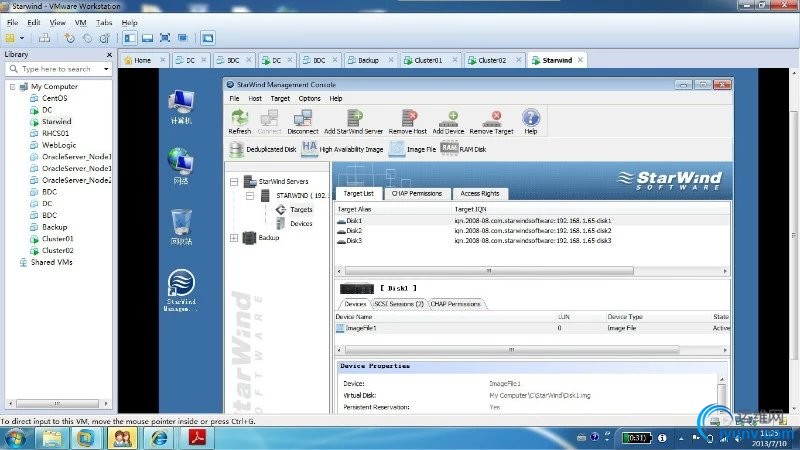This screenshot has width=800, height=450.
Task: Select ImageFile1 device row
Action: coord(532,328)
